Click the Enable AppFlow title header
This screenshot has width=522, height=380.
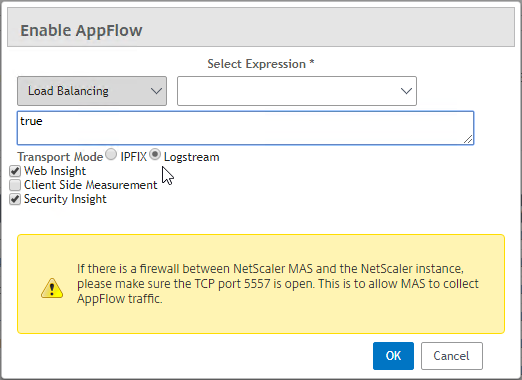81,30
